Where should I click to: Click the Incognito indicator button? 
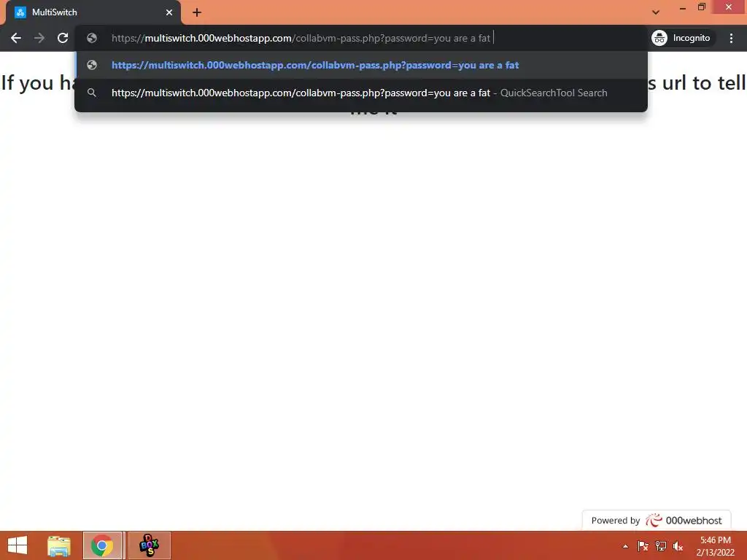[x=682, y=38]
